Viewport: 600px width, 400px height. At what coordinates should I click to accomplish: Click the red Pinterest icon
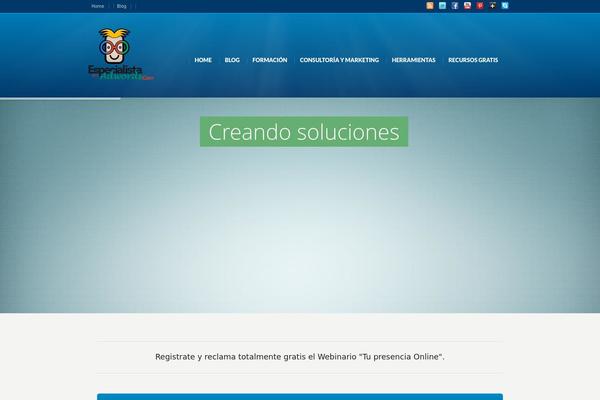(x=480, y=6)
